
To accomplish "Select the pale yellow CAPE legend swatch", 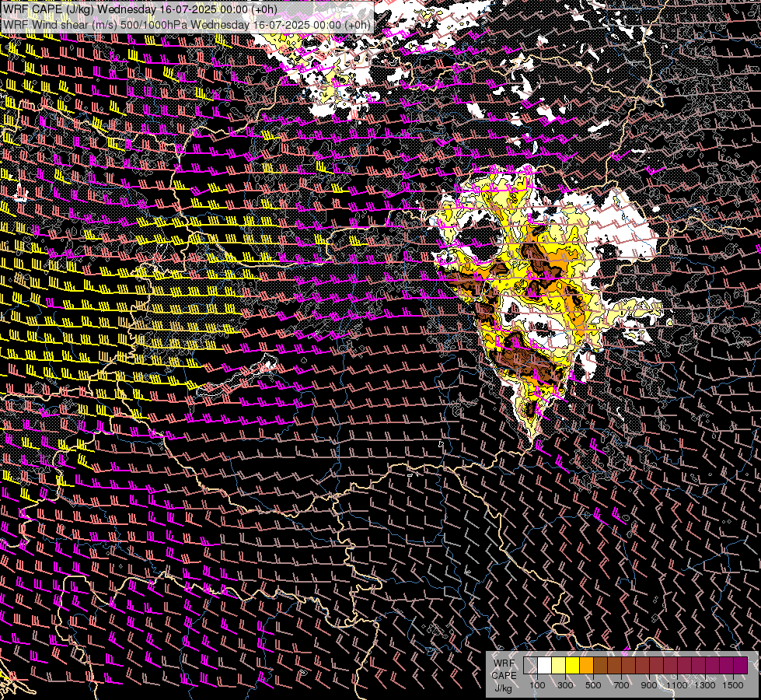I will [x=559, y=666].
